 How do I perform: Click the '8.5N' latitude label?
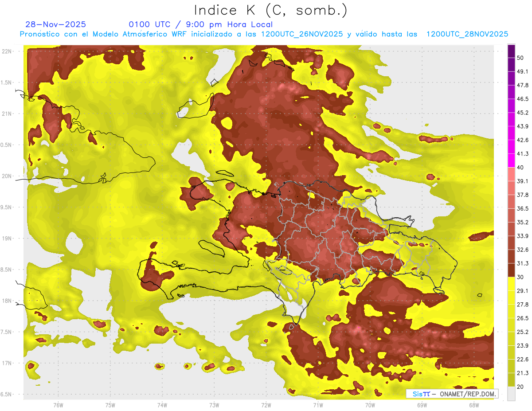(x=6, y=270)
